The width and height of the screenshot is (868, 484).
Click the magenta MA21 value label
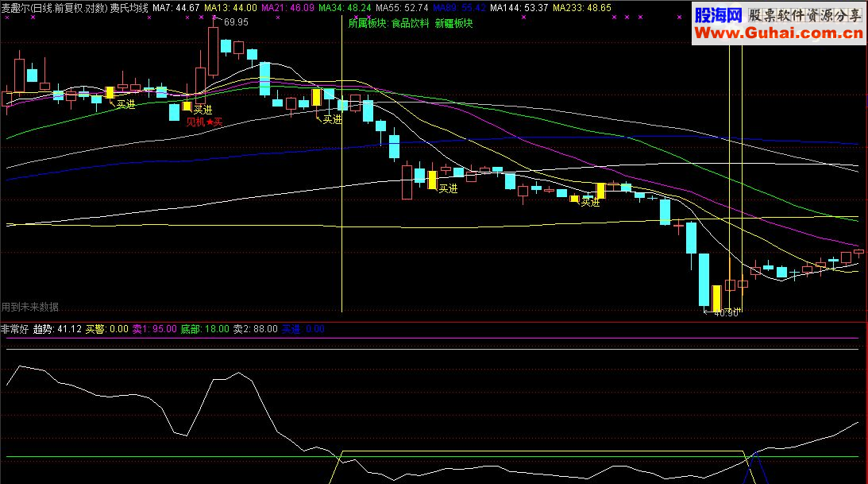[287, 8]
